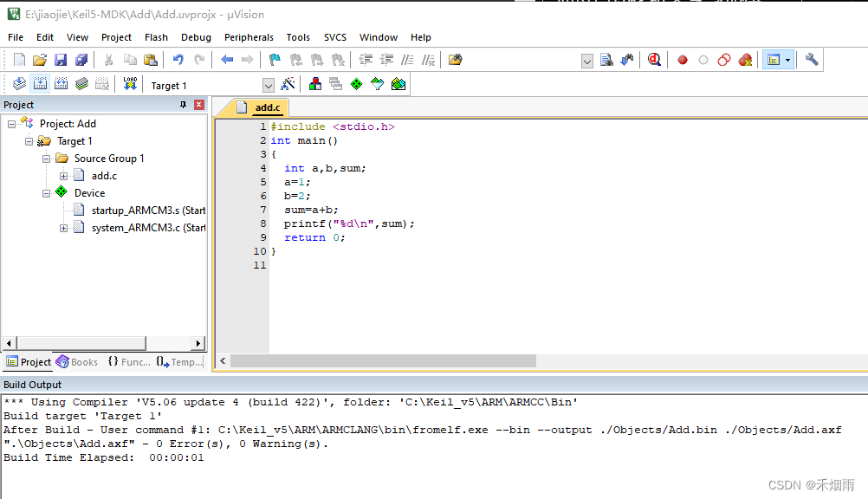Switch to the Books tab

coord(77,362)
